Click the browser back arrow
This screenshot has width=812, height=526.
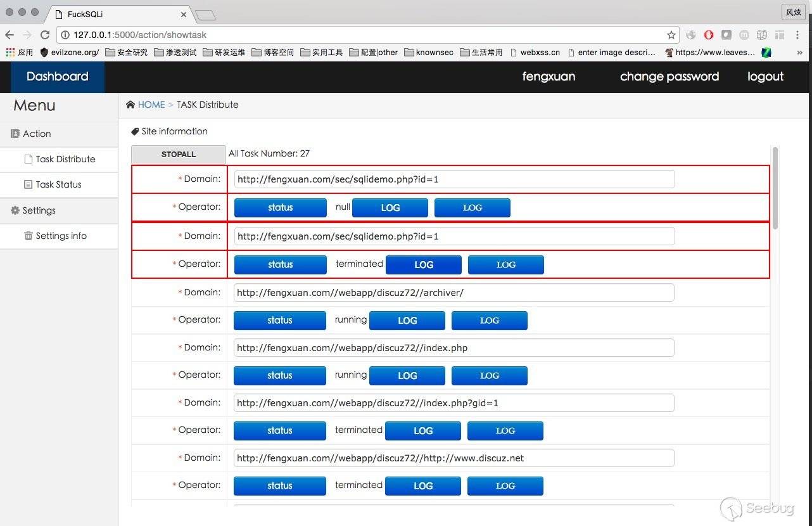(10, 35)
